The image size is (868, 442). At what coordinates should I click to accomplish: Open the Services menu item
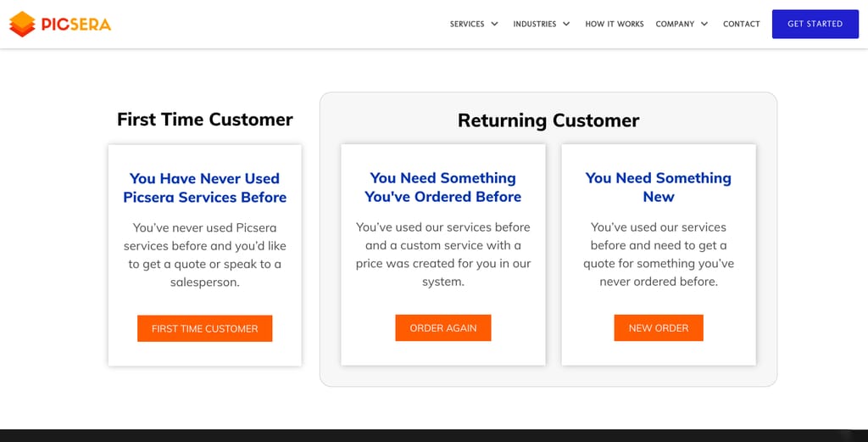coord(467,24)
